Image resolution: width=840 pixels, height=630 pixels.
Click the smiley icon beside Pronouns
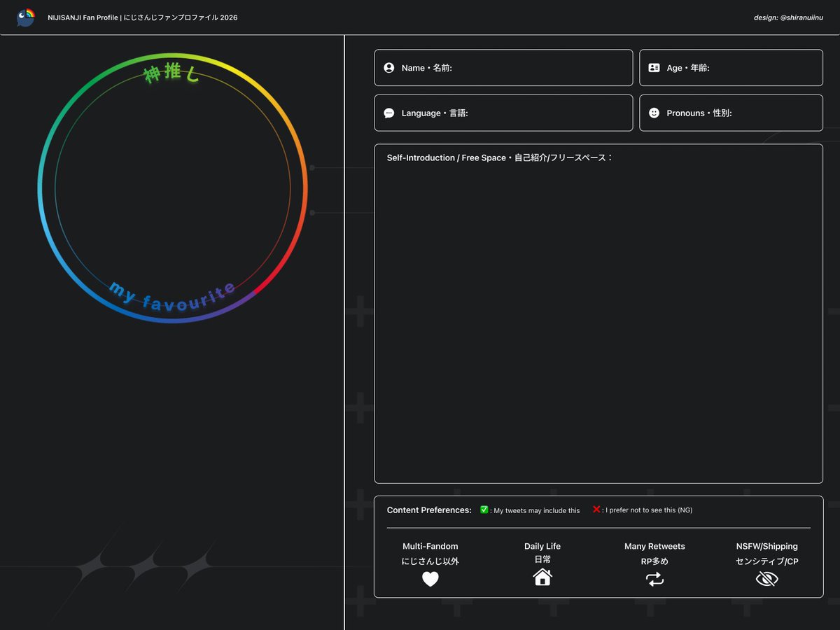tap(654, 113)
